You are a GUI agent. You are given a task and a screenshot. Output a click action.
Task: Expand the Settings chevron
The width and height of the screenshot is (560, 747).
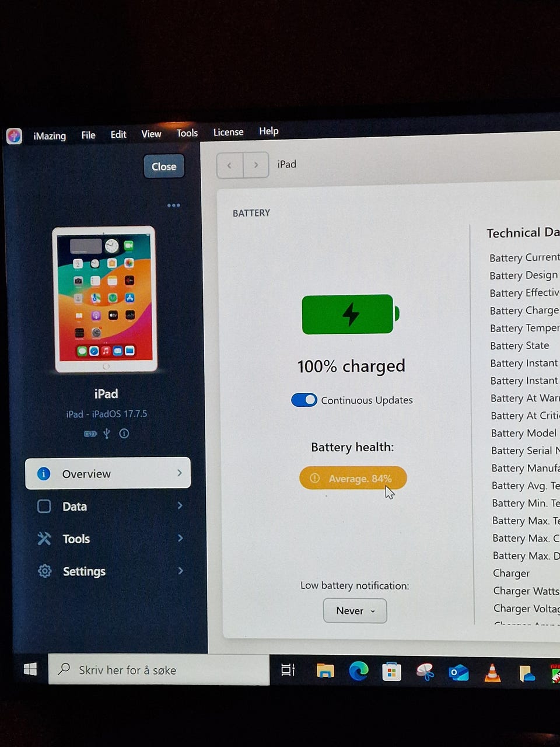[180, 570]
